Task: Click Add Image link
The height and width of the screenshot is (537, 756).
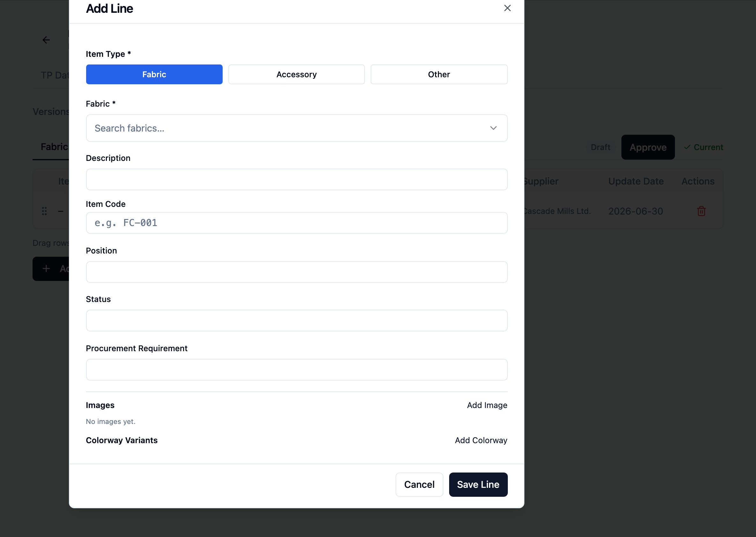Action: 487,405
